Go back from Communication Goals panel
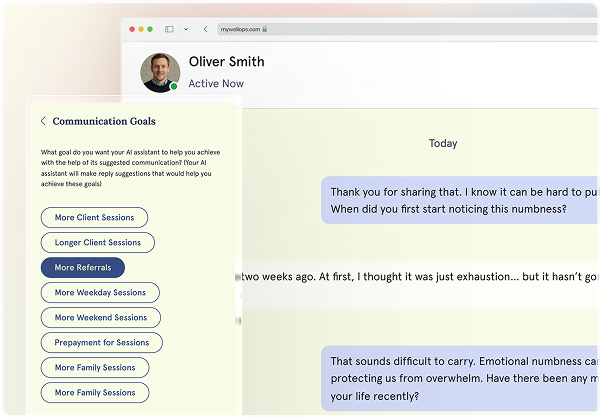Image resolution: width=600 pixels, height=418 pixels. click(x=43, y=121)
